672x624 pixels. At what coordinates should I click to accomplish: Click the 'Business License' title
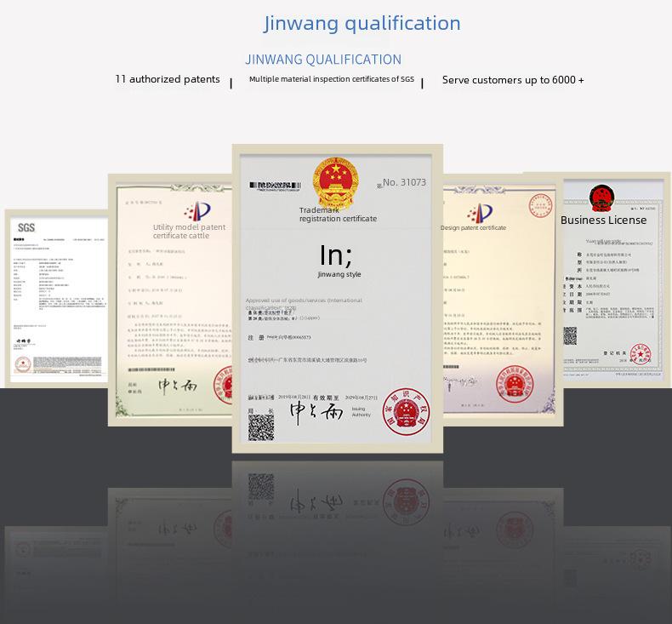click(603, 220)
